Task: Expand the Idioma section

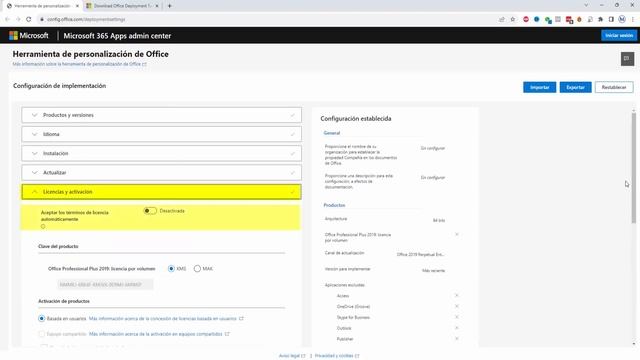Action: click(162, 134)
